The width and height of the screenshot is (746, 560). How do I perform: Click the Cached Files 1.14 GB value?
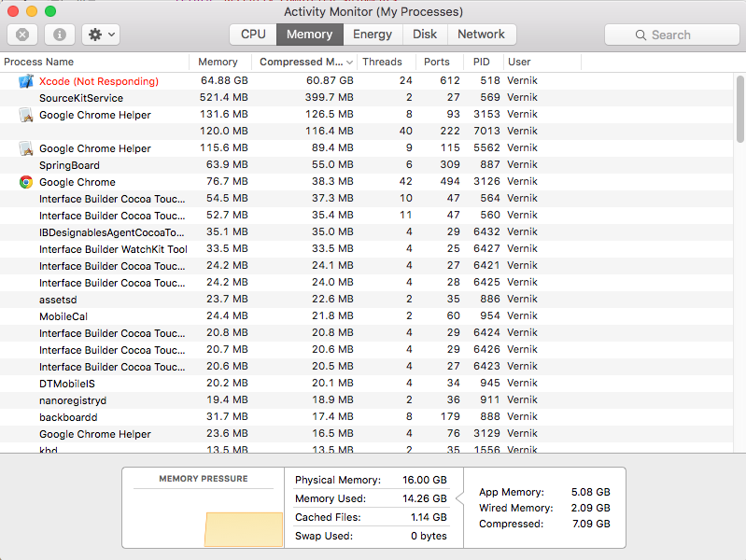[429, 517]
